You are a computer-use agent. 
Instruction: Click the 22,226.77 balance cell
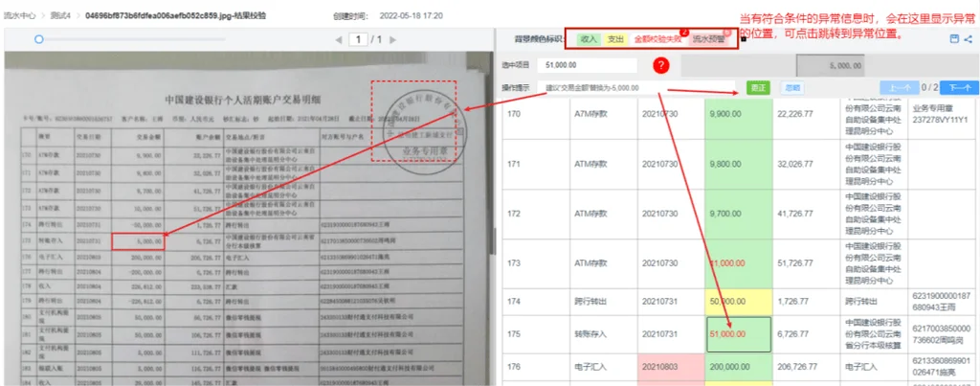pyautogui.click(x=806, y=115)
